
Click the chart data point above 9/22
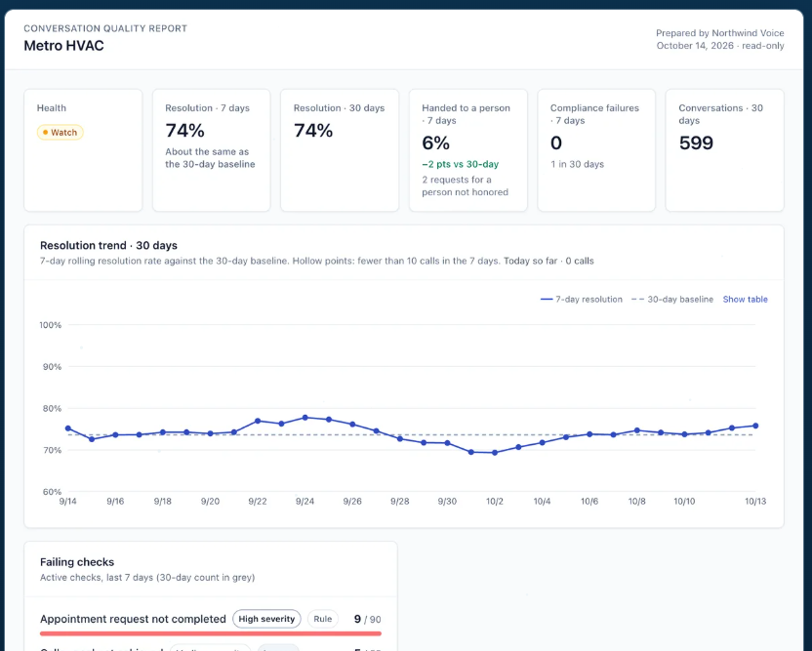pyautogui.click(x=258, y=421)
